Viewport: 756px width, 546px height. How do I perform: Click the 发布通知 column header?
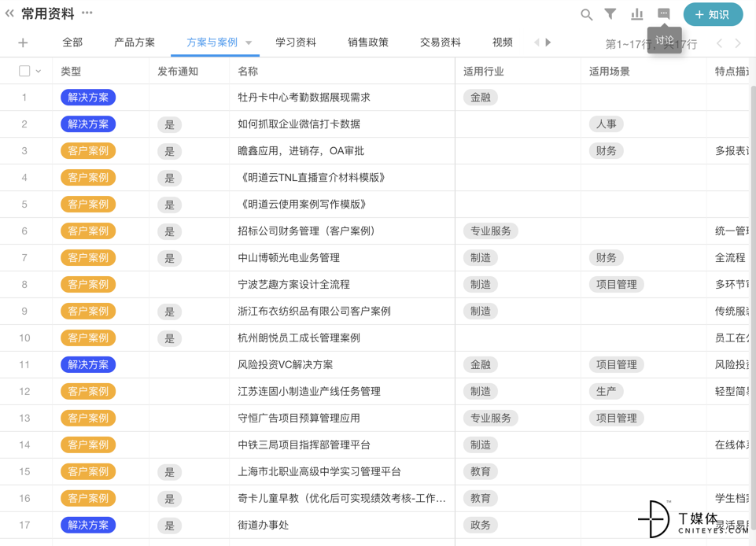pos(178,72)
